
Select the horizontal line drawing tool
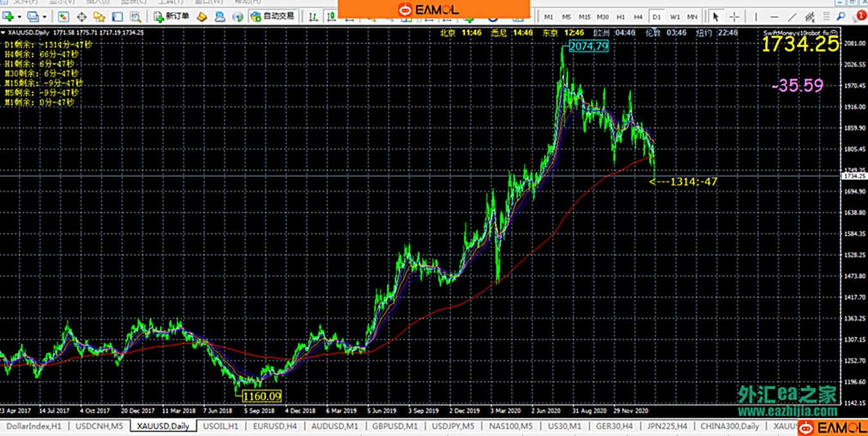click(x=775, y=17)
